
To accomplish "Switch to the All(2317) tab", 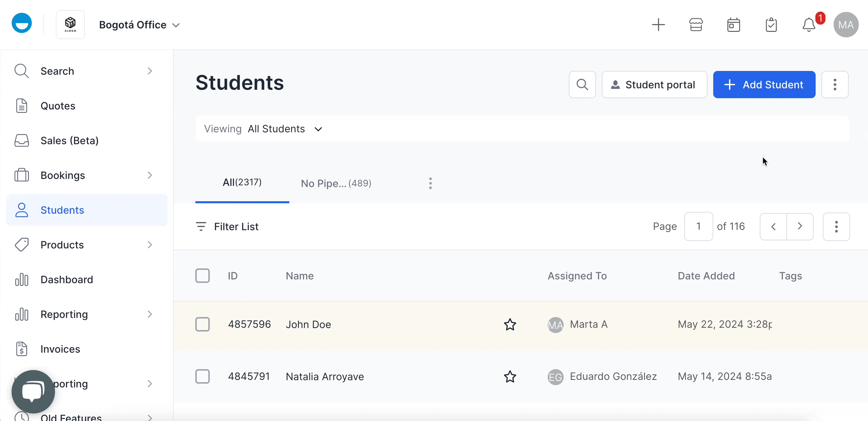I will click(242, 182).
